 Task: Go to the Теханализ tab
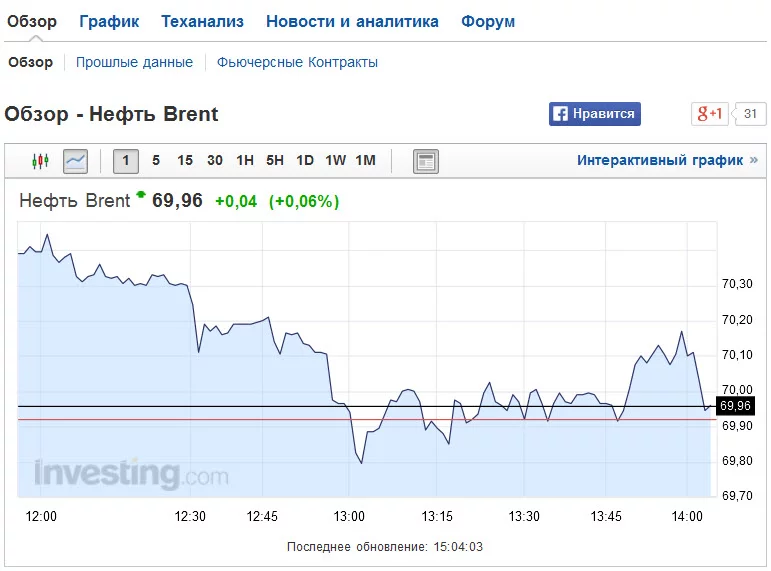pos(202,21)
